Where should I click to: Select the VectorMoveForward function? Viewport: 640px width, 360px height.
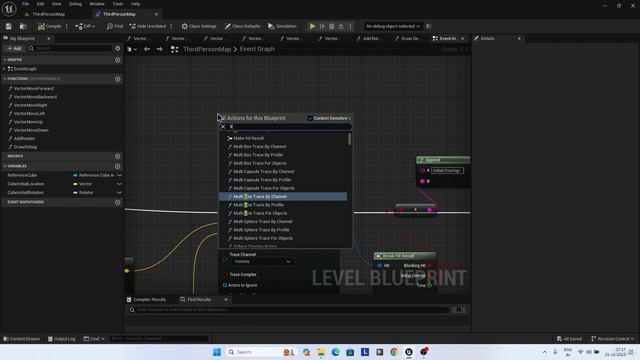click(x=33, y=89)
